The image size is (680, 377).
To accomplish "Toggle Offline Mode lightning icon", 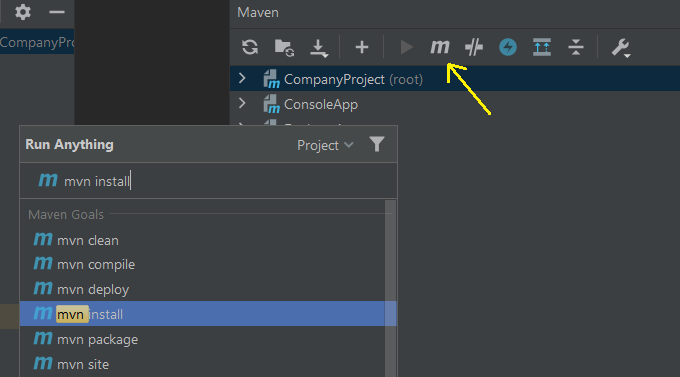I will (x=508, y=47).
